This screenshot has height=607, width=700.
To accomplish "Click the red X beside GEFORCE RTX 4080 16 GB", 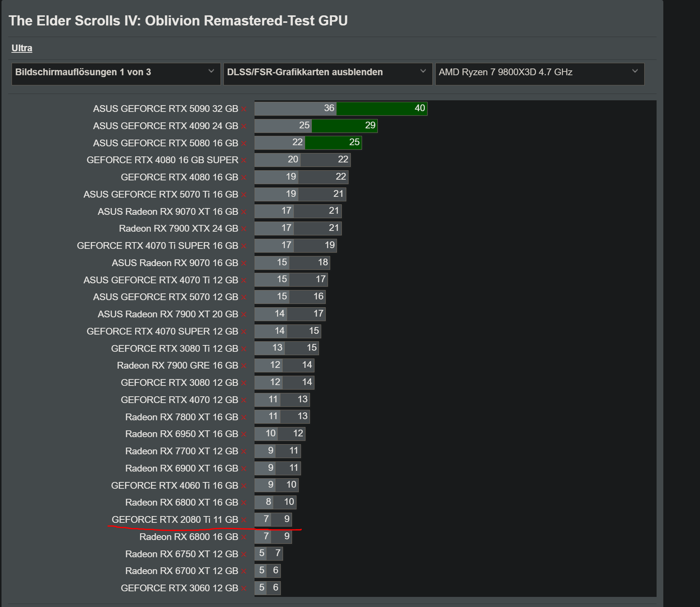I will pos(244,178).
